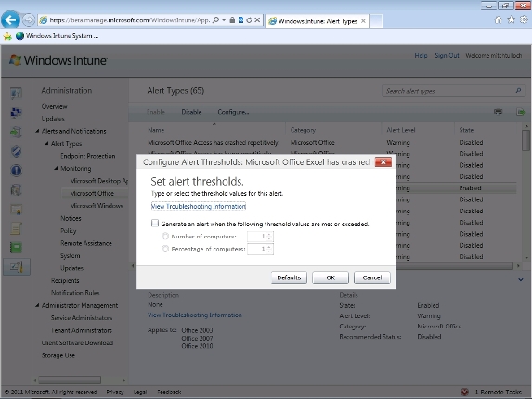Click Configure... in alert toolbar

233,112
